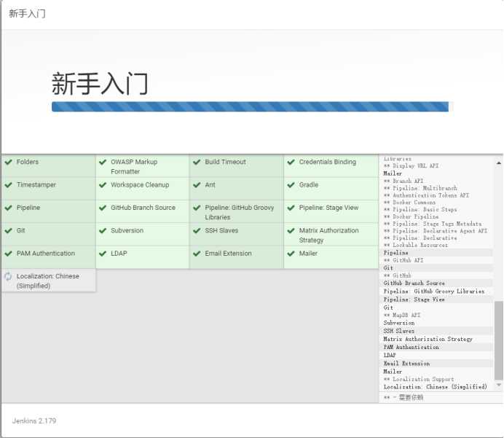Click the checkmark beside Git plugin cell
This screenshot has height=438, width=504.
click(8, 230)
